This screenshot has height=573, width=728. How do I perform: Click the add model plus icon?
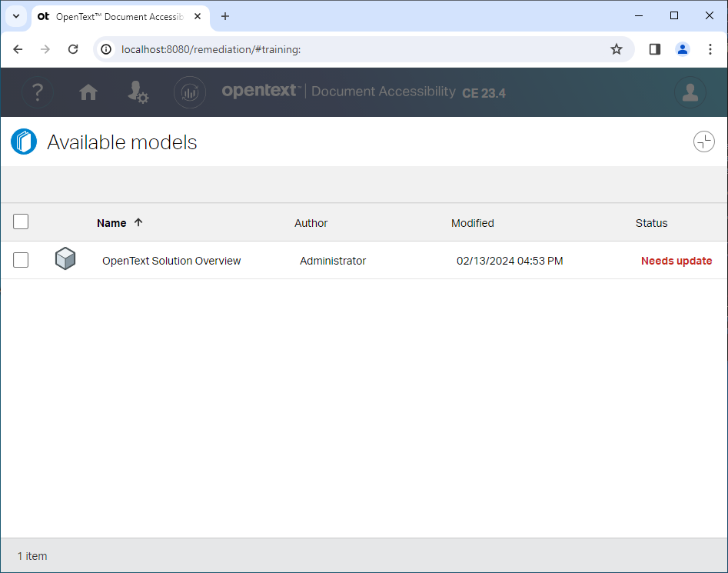point(703,142)
